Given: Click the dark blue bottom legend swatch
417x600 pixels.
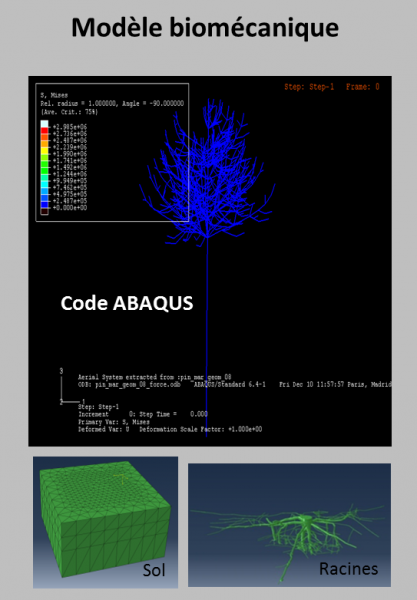Looking at the screenshot, I should coord(44,205).
